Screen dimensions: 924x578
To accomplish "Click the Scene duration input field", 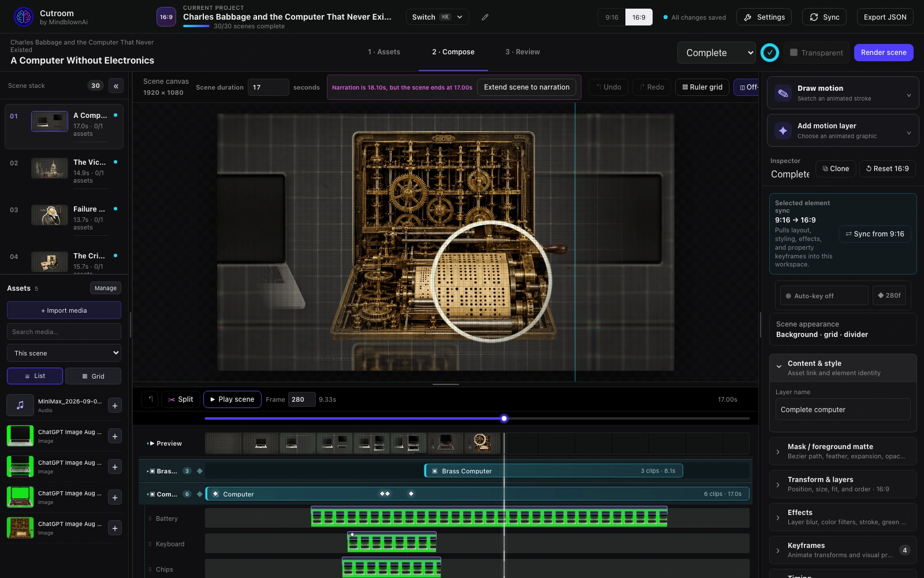I will click(x=268, y=87).
